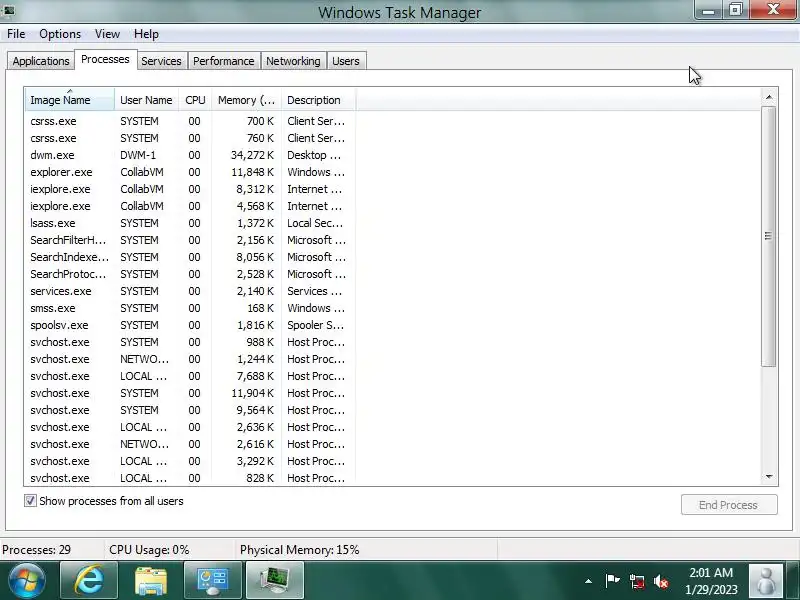This screenshot has height=600, width=800.
Task: Open the Help menu
Action: [x=146, y=34]
